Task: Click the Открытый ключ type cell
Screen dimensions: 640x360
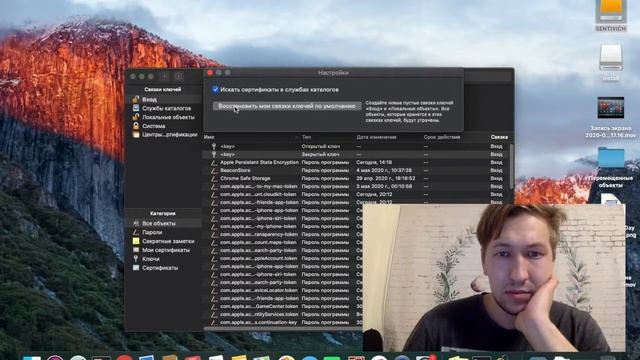Action: tap(320, 146)
